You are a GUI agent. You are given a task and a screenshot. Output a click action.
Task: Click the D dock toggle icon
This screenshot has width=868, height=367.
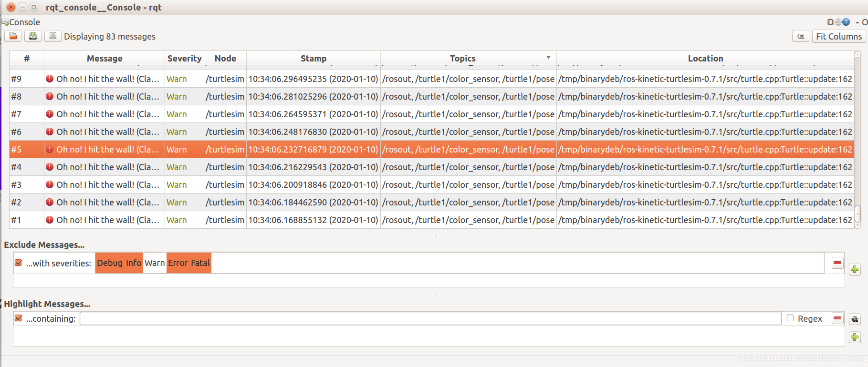pyautogui.click(x=830, y=22)
